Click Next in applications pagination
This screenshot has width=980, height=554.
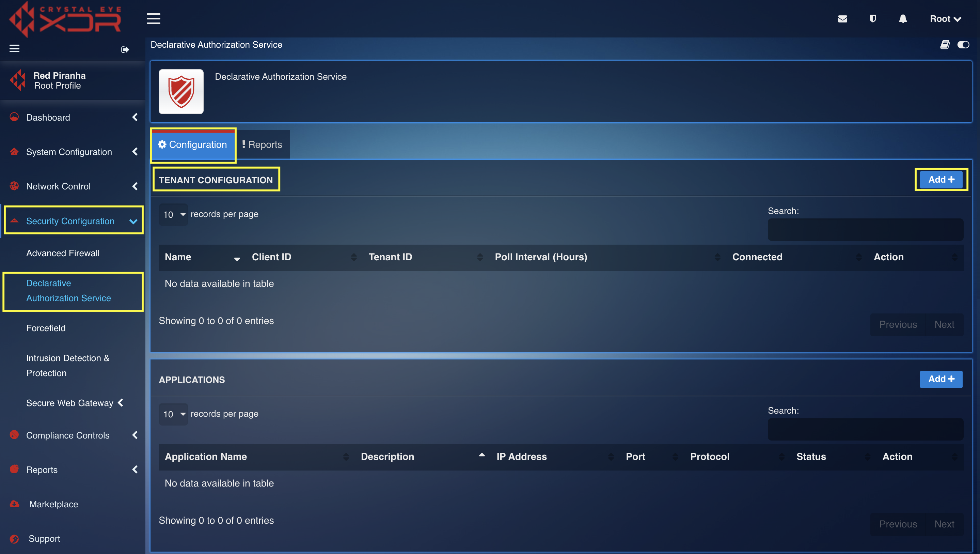944,524
